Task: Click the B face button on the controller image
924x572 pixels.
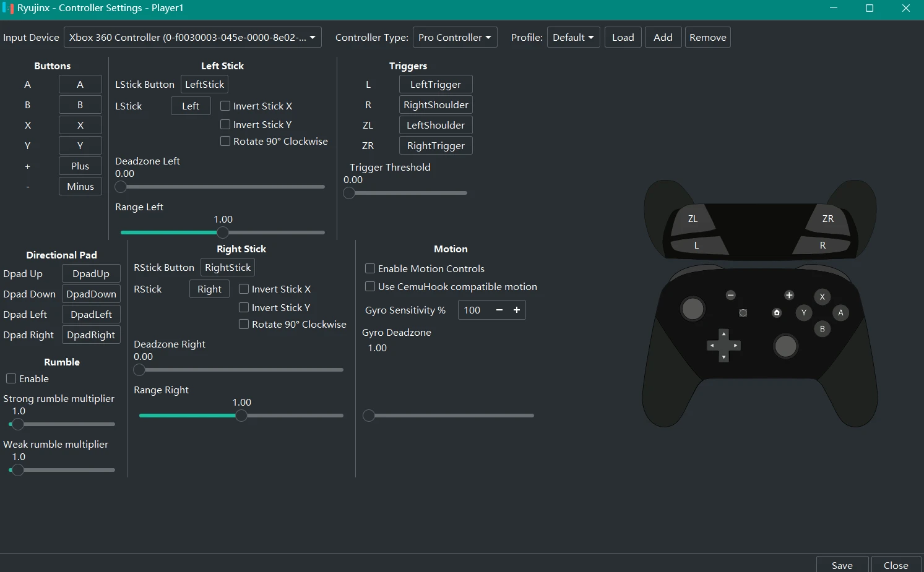Action: (822, 329)
